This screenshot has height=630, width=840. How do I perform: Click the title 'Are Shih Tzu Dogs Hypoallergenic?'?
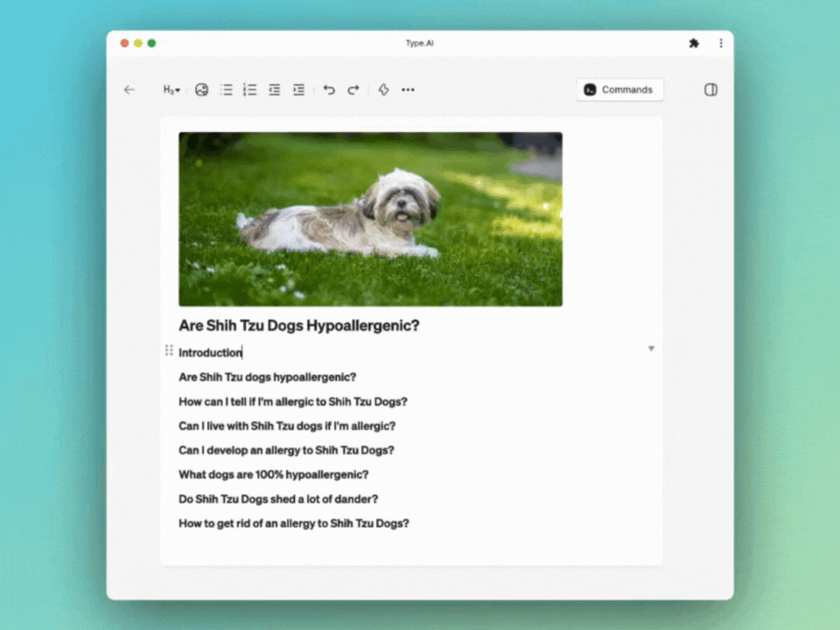coord(299,325)
